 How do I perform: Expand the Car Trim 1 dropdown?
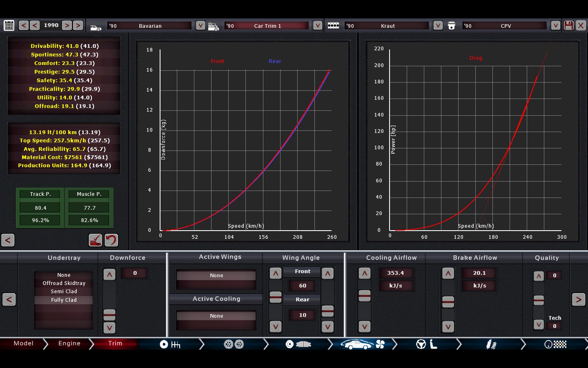318,25
